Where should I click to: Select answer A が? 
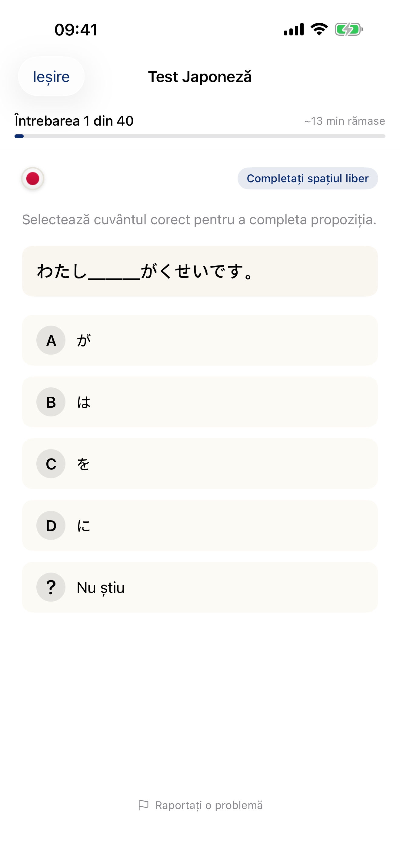[200, 340]
